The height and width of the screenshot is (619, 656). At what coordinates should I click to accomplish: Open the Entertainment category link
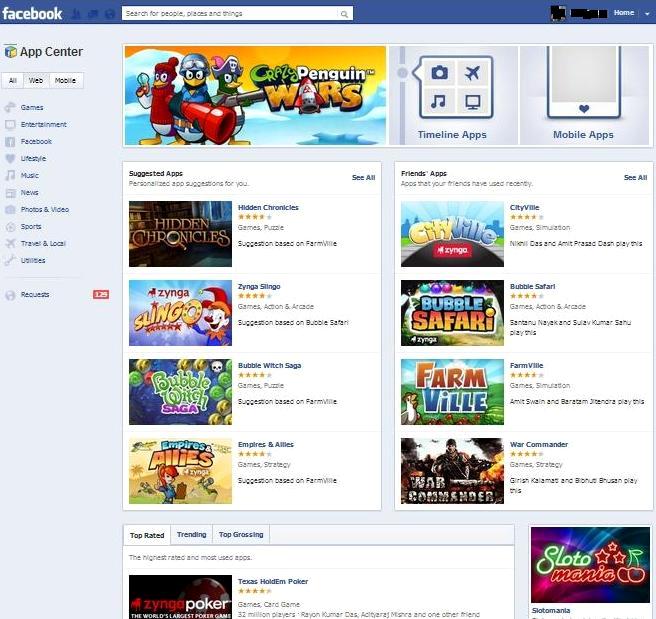coord(44,125)
